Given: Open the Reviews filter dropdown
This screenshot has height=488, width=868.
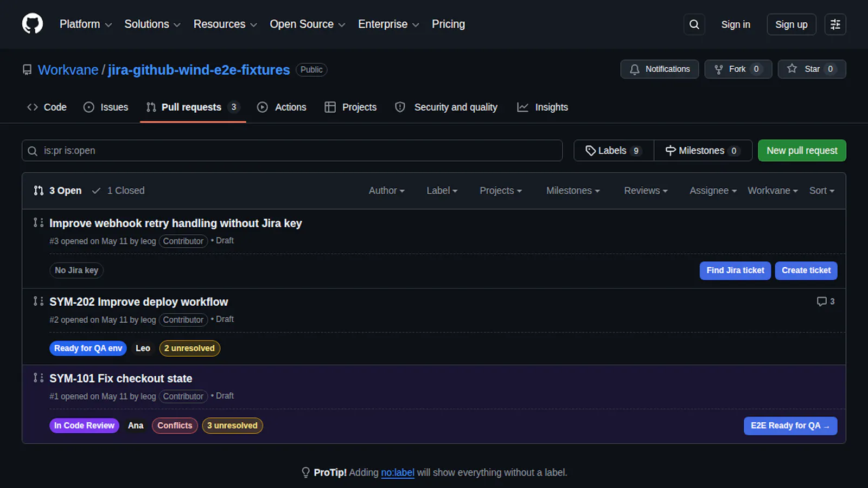Looking at the screenshot, I should pos(646,191).
